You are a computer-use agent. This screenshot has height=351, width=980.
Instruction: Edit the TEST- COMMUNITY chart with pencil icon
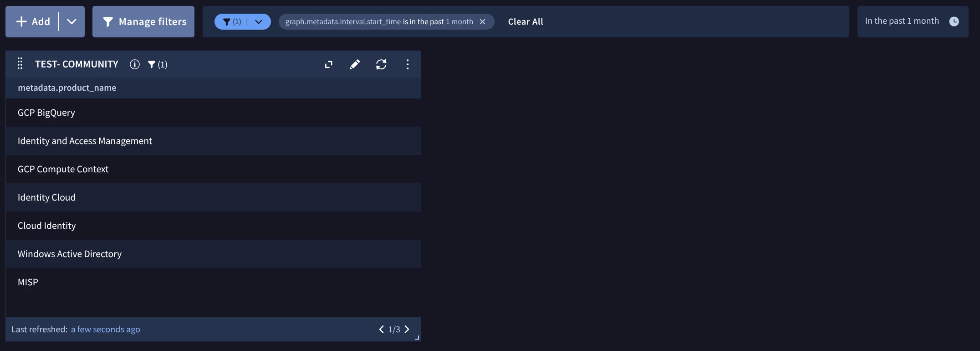click(x=355, y=64)
